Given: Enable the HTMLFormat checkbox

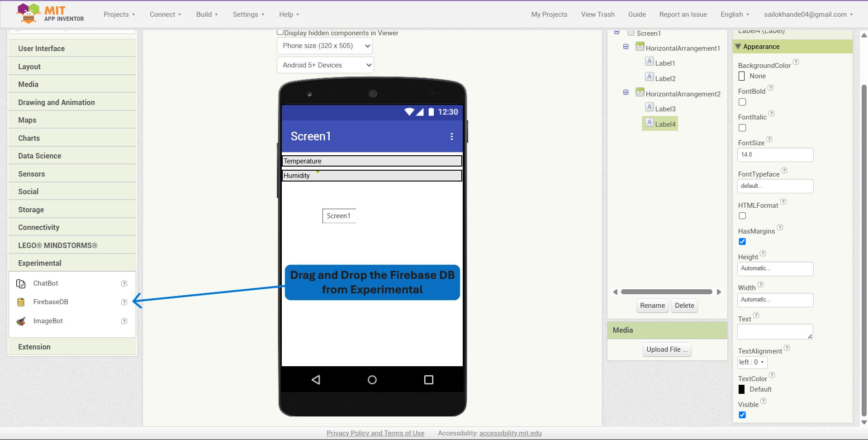Looking at the screenshot, I should (x=742, y=216).
